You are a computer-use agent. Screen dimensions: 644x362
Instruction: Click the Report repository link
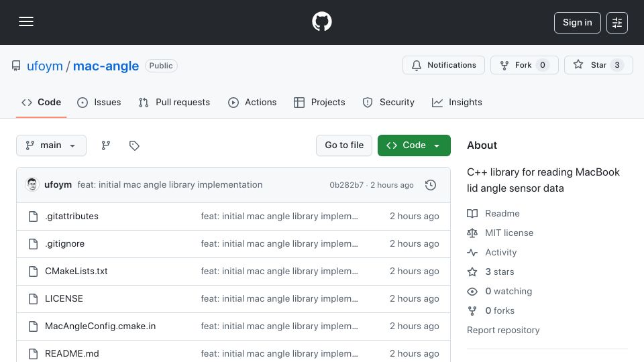coord(503,330)
